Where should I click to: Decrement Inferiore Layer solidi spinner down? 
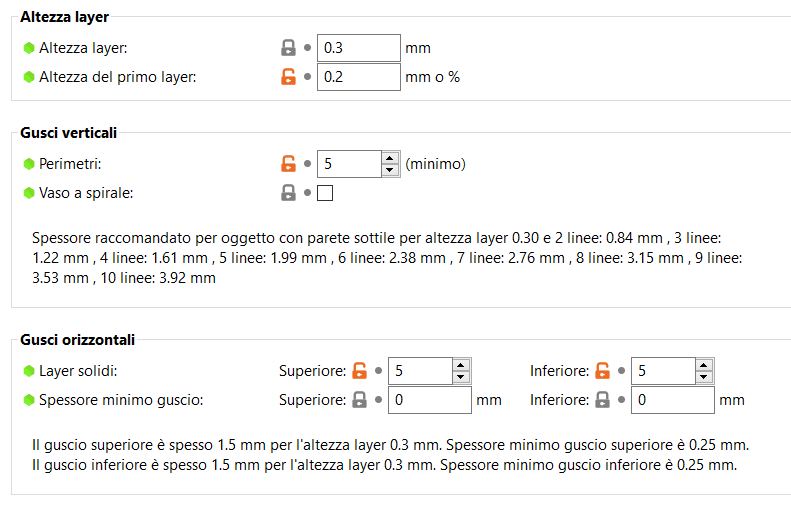coord(705,378)
